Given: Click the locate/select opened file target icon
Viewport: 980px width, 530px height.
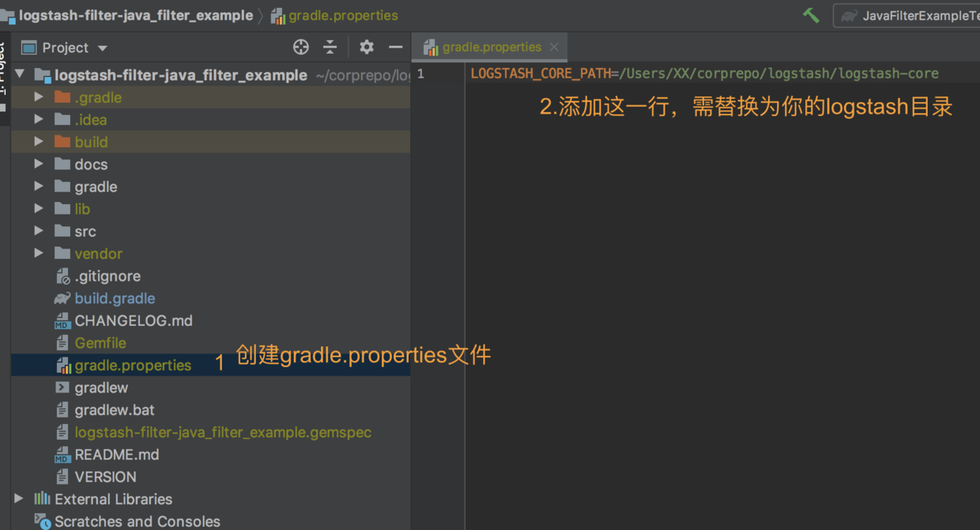Looking at the screenshot, I should click(301, 47).
